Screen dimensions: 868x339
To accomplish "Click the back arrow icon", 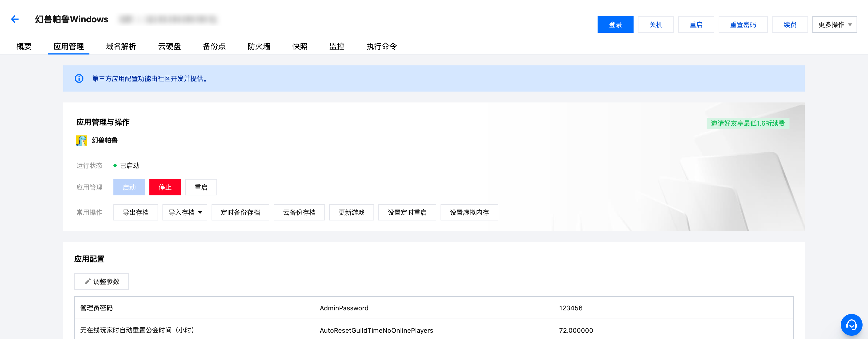I will click(14, 19).
